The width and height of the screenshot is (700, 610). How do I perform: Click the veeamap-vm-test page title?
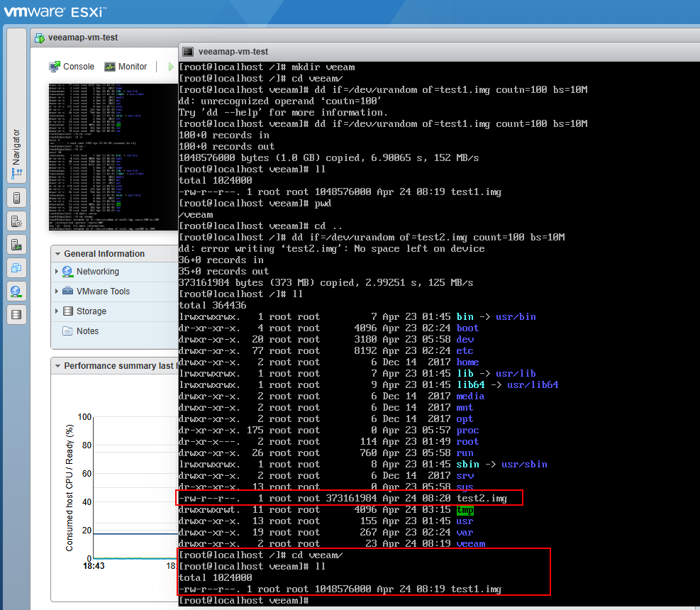pyautogui.click(x=83, y=38)
